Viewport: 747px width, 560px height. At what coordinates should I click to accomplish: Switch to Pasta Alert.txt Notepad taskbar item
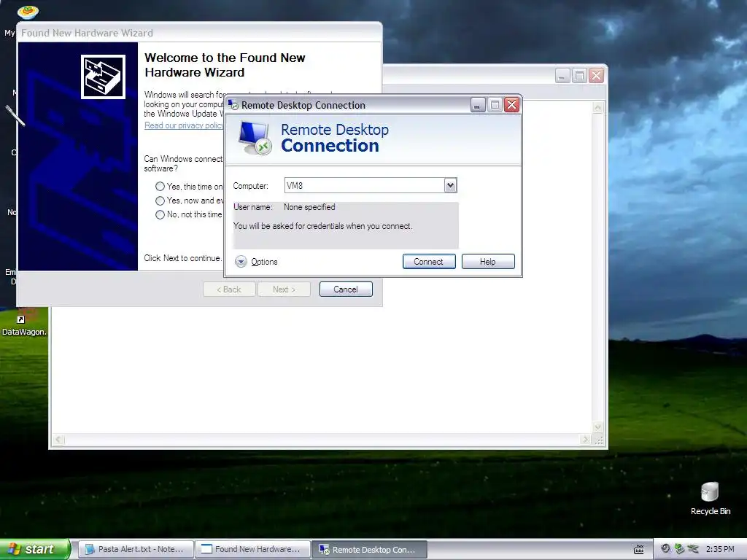coord(136,550)
